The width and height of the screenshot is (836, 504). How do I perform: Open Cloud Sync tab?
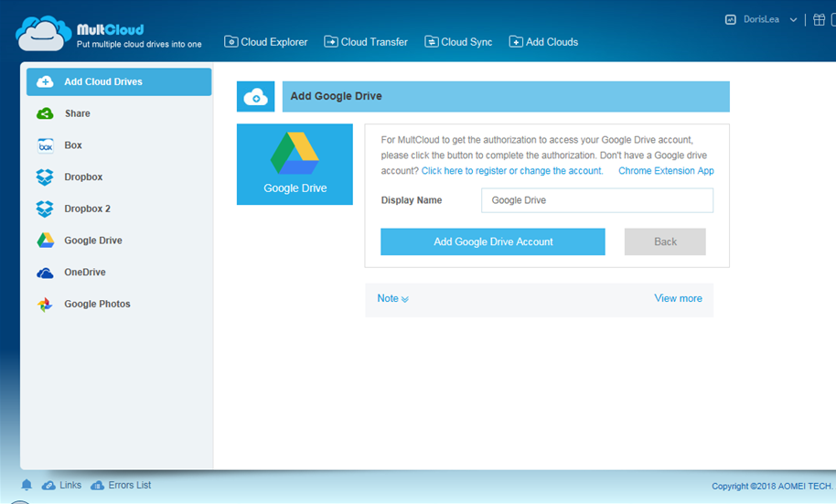coord(458,41)
